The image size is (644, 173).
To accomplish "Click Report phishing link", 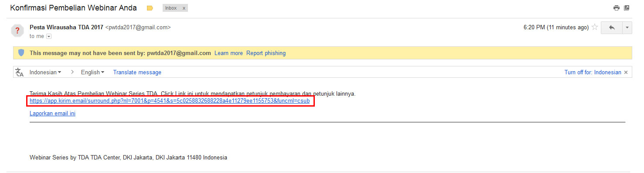I will 266,53.
